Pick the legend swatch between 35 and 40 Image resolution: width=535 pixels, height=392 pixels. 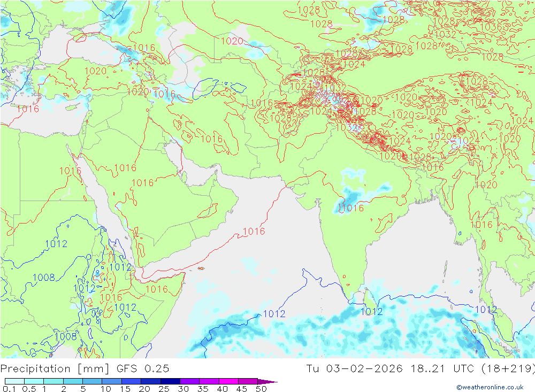pyautogui.click(x=209, y=381)
